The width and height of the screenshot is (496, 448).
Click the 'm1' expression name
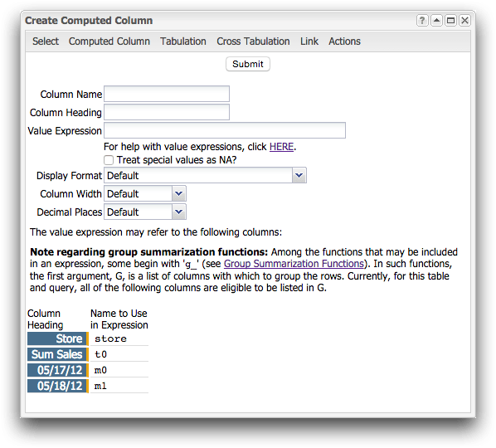click(x=100, y=386)
